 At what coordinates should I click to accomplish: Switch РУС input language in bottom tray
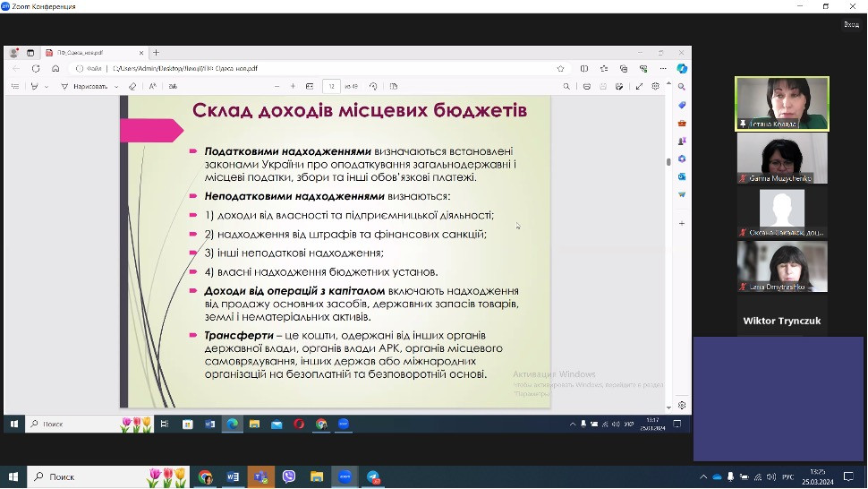[788, 476]
